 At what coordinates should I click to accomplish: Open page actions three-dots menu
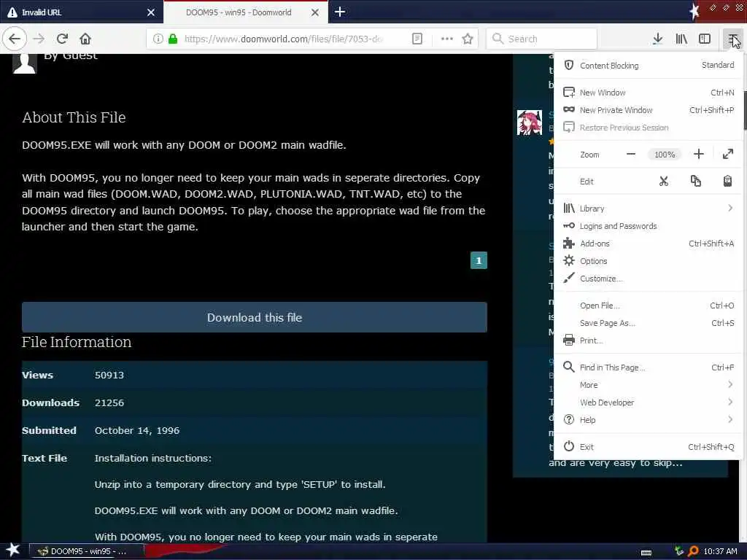click(x=447, y=39)
